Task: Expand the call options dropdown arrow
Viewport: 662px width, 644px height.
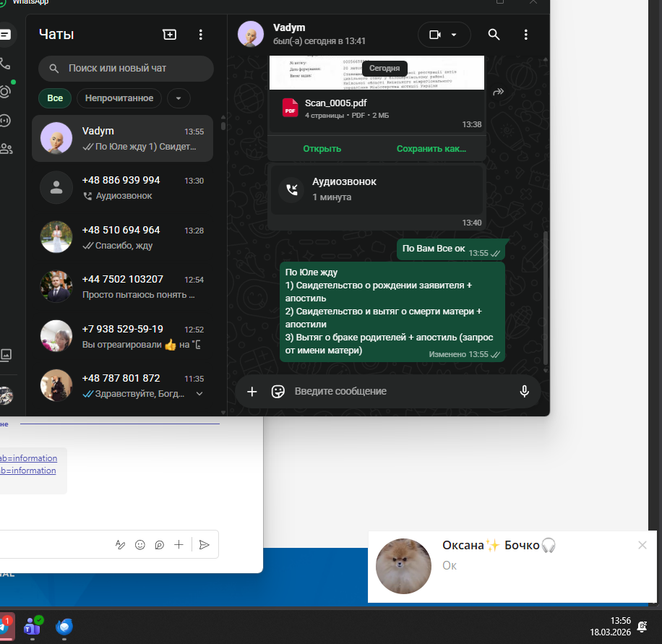Action: [454, 35]
